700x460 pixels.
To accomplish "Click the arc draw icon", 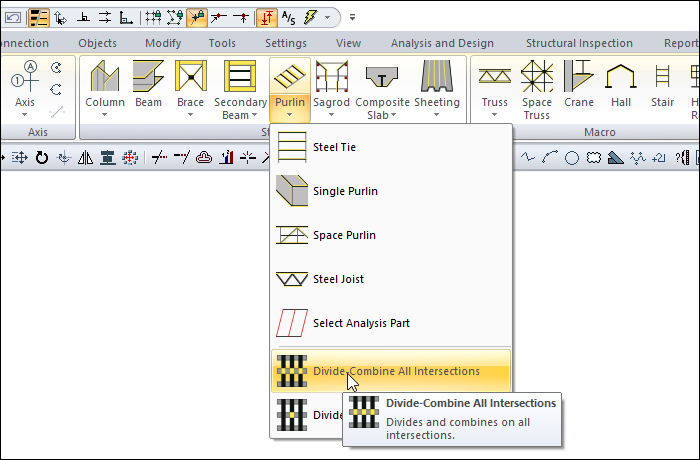I will 550,158.
